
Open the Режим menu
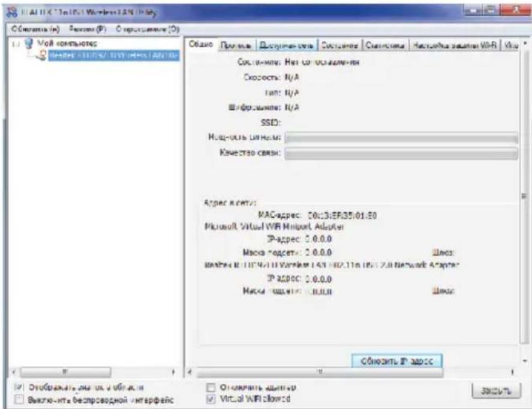[88, 29]
